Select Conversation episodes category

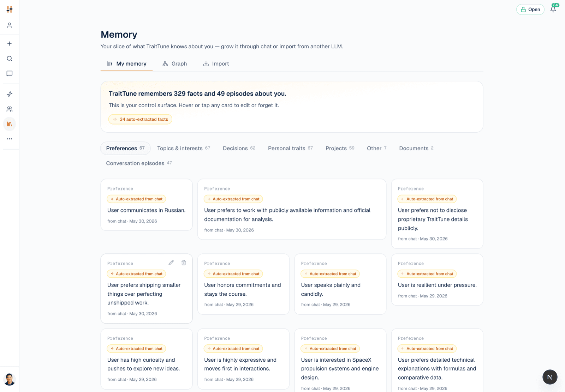pyautogui.click(x=139, y=163)
